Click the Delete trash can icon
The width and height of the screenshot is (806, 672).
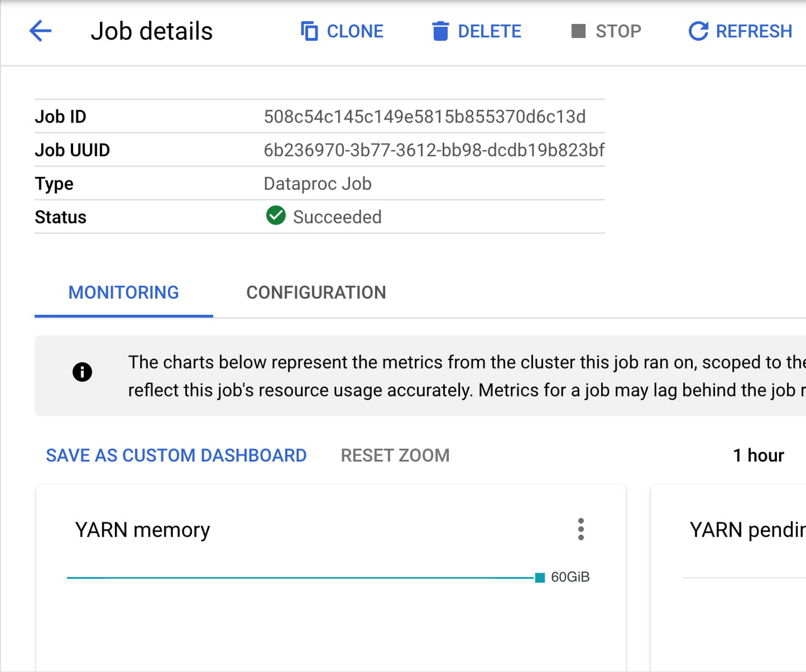pos(440,31)
